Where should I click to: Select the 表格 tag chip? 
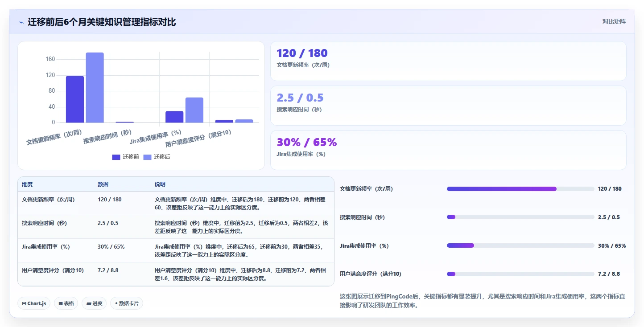pyautogui.click(x=66, y=303)
